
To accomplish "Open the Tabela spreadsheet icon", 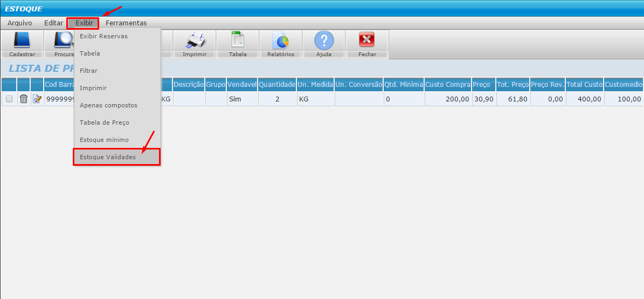I will (x=238, y=41).
